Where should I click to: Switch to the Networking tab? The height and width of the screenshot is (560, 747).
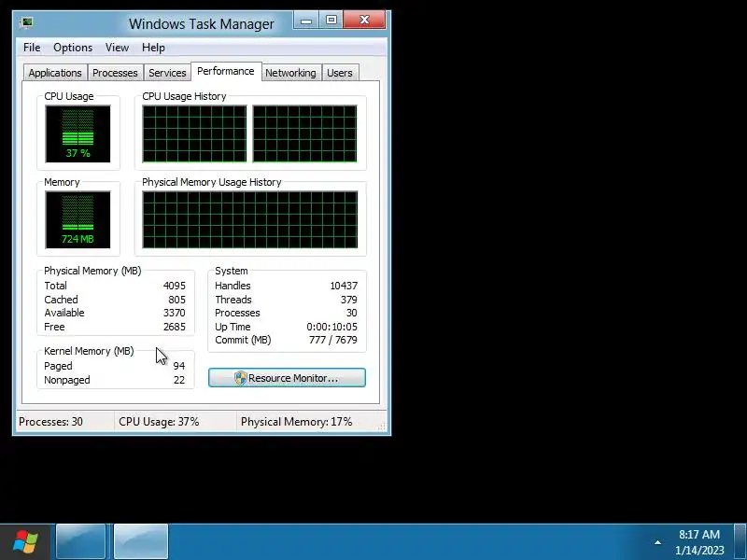tap(290, 73)
